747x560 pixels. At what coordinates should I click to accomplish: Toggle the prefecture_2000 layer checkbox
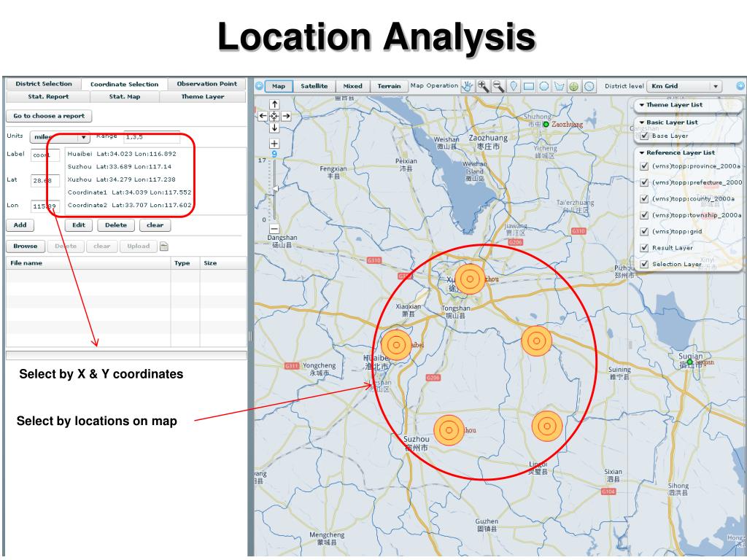click(x=645, y=182)
